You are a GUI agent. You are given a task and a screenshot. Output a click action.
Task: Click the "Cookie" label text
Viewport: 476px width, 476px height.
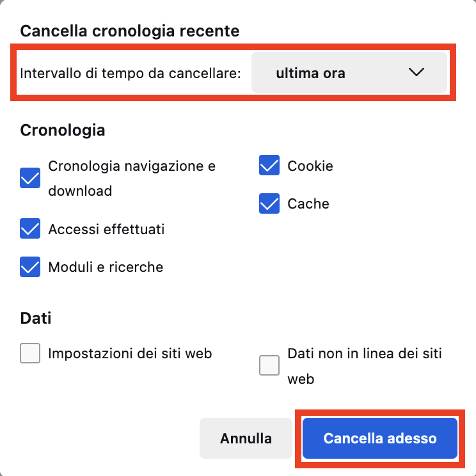tap(310, 166)
